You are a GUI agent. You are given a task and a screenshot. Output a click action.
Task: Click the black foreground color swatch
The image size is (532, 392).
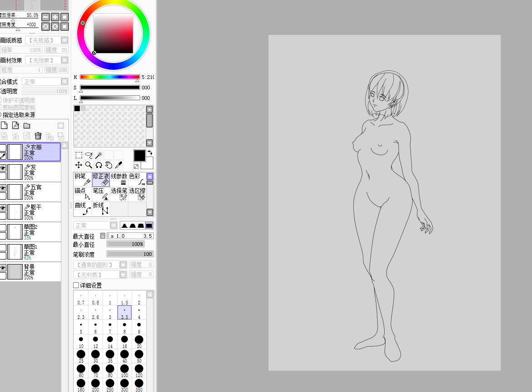click(x=139, y=156)
